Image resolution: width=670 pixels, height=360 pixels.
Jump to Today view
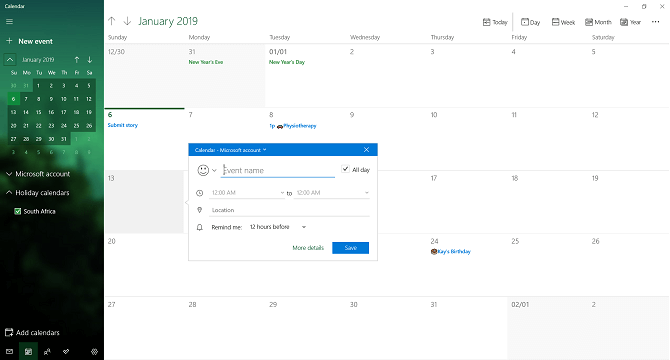[x=495, y=22]
